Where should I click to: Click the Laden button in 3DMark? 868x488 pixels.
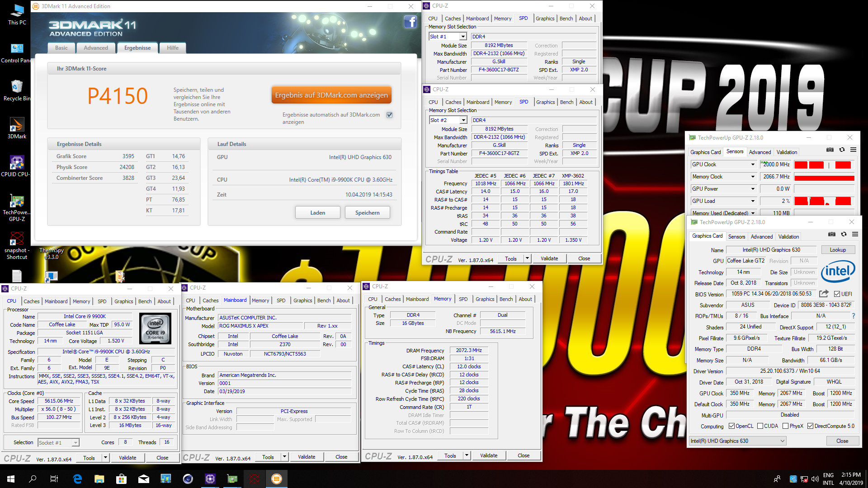[x=318, y=213]
